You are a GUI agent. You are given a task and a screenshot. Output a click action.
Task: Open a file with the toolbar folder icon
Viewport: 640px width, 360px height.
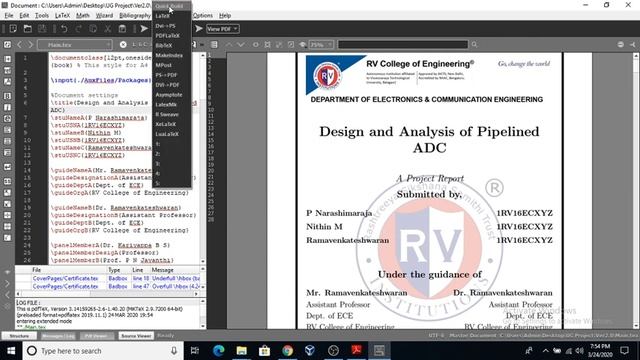[27, 29]
